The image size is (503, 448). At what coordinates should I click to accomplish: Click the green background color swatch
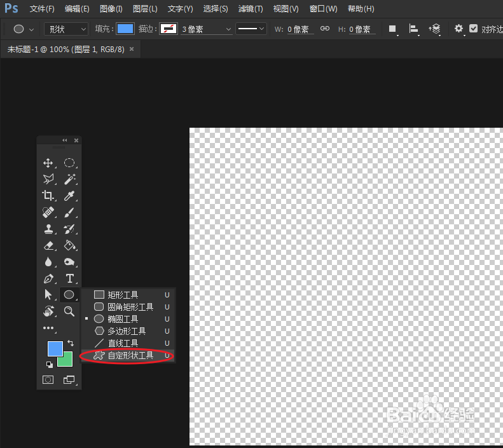point(67,362)
